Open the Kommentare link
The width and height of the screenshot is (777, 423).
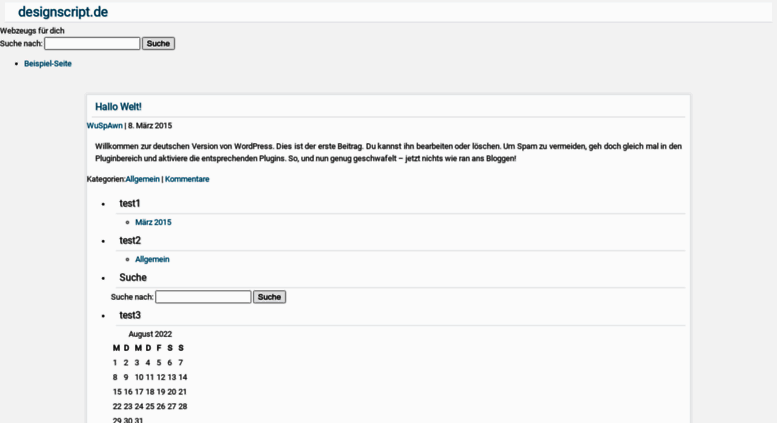coord(187,179)
